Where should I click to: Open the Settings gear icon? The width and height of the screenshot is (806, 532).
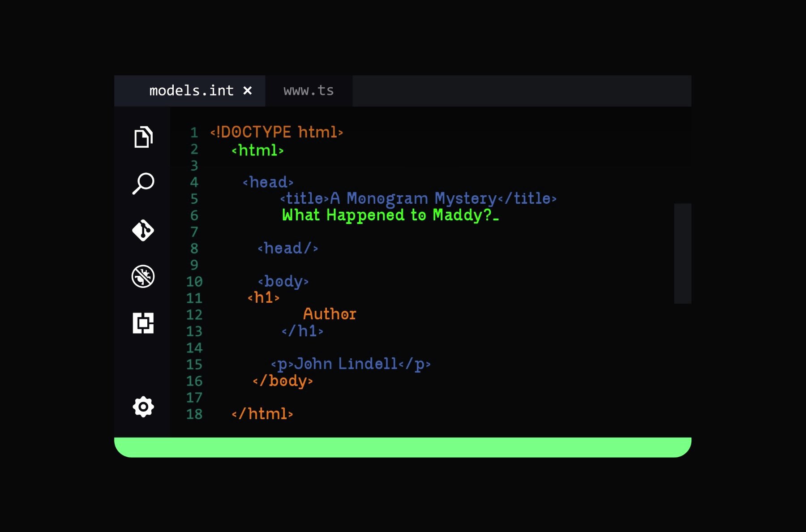click(143, 407)
